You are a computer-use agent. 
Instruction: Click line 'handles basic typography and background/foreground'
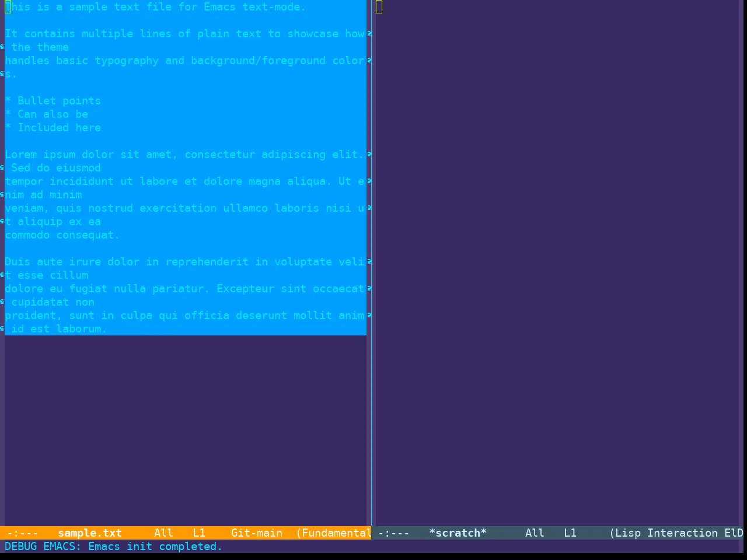[x=185, y=61]
